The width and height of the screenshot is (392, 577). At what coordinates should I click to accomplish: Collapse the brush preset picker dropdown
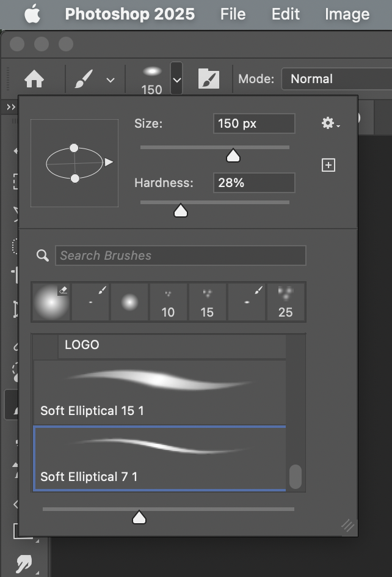[176, 79]
